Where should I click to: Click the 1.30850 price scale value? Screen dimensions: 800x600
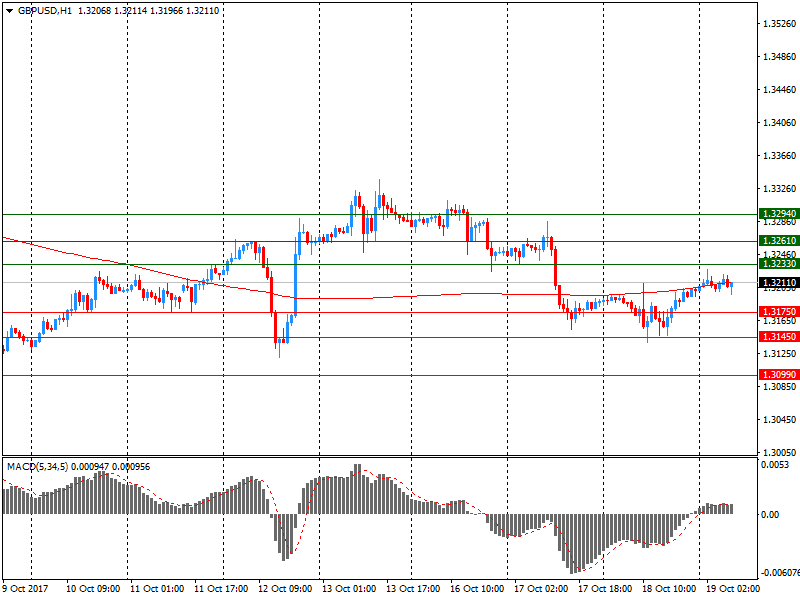[779, 387]
